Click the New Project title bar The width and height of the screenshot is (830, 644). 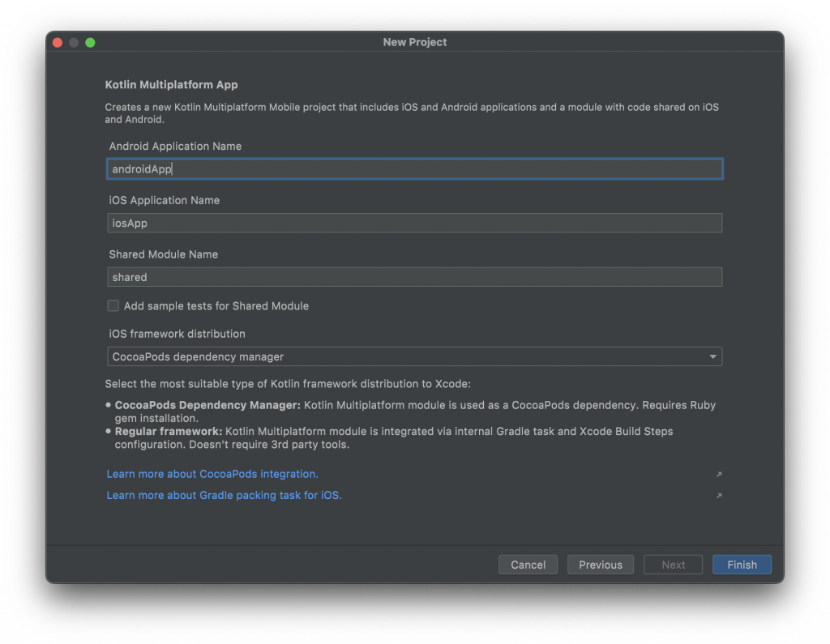coord(415,42)
